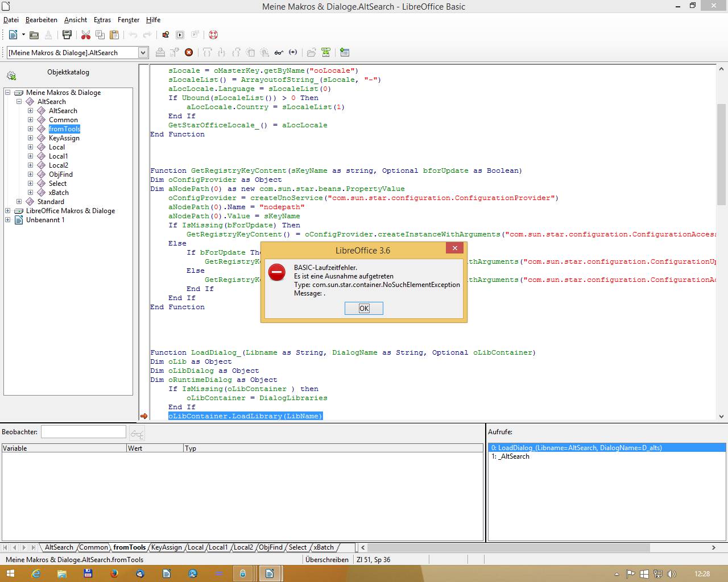Screen dimensions: 728x582
Task: Toggle the Überschreiben insert mode in status bar
Action: click(x=327, y=560)
